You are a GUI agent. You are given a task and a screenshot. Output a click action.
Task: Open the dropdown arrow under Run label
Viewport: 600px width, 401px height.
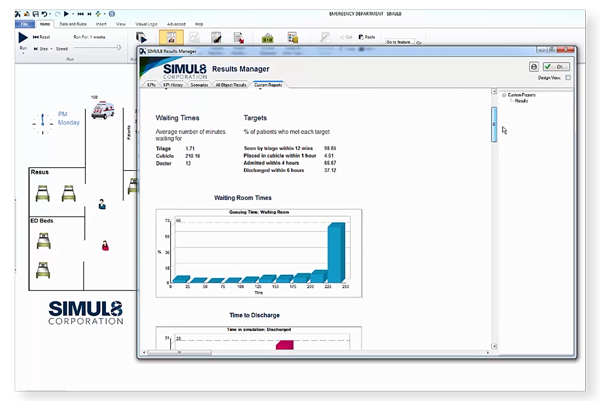(x=23, y=53)
